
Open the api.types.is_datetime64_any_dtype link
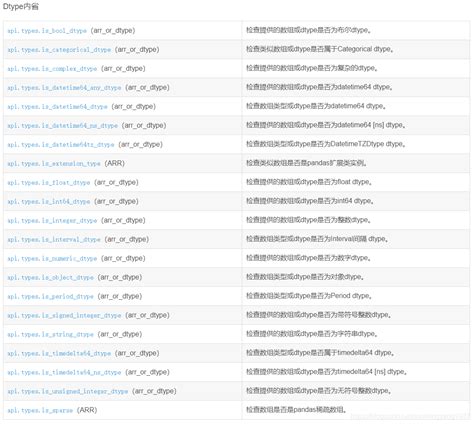coord(64,88)
